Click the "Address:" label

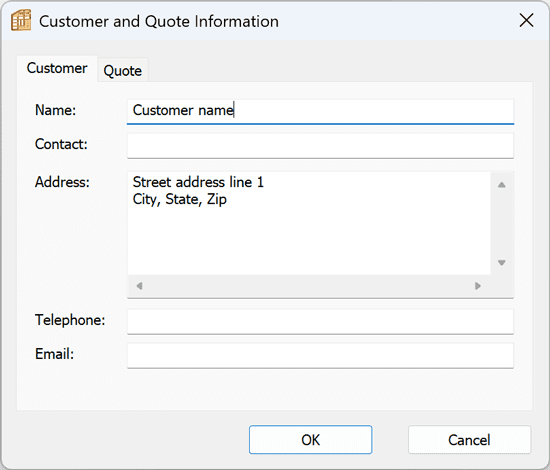(62, 182)
